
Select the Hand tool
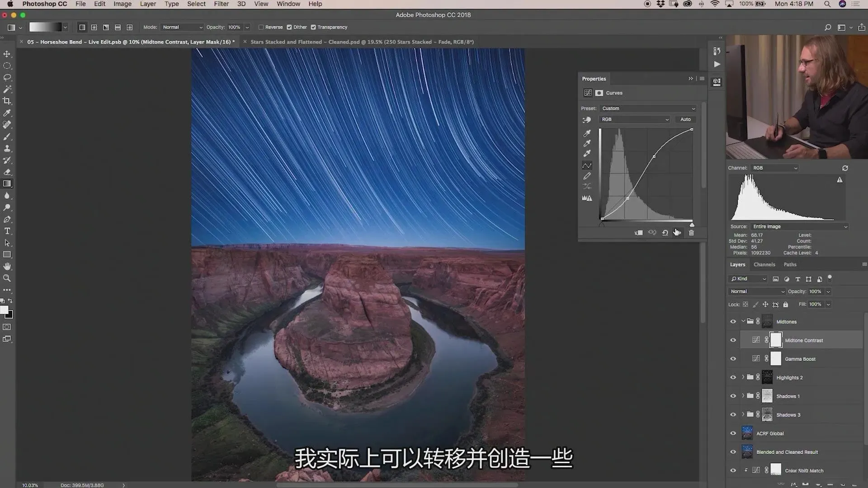7,267
